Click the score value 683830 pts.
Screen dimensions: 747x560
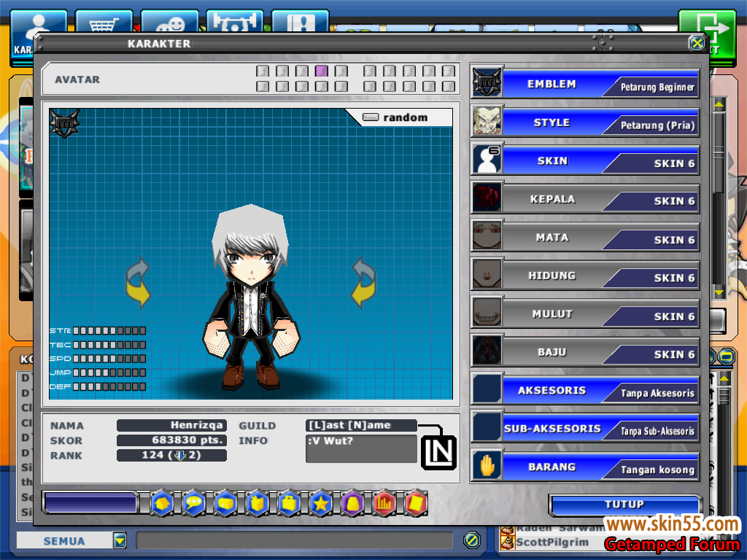coord(171,440)
